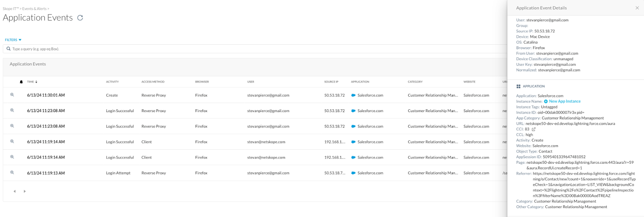This screenshot has height=217, width=644.
Task: Click Referrer URL text in details panel
Action: click(584, 185)
